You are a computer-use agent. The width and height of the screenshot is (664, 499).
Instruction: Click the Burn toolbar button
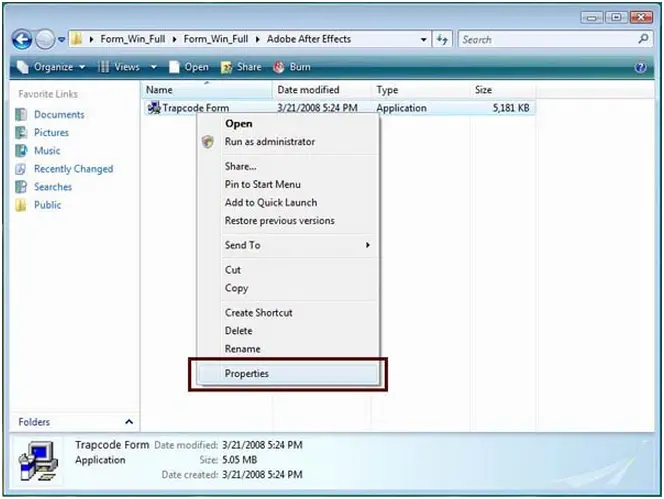292,67
